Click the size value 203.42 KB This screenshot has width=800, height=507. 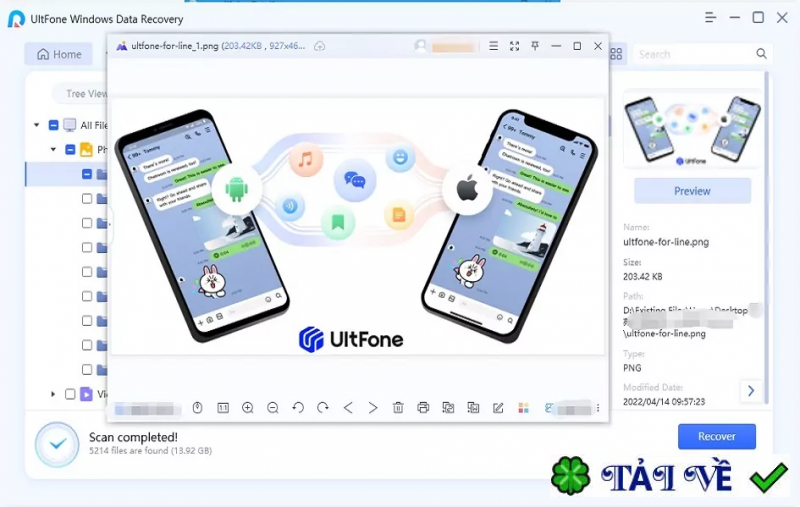click(x=642, y=277)
